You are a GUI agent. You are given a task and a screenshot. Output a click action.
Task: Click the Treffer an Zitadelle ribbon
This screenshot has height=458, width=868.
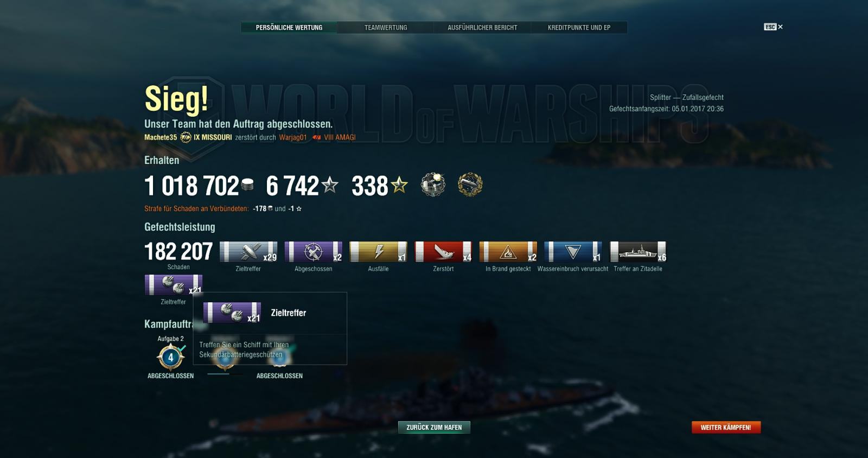click(x=638, y=252)
